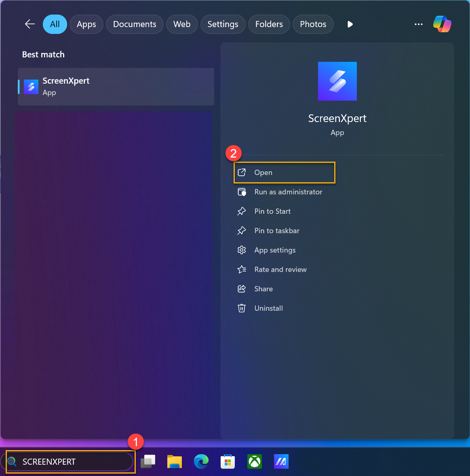Open the MyASUS app from the taskbar
Screen dimensions: 470x476
pos(281,462)
